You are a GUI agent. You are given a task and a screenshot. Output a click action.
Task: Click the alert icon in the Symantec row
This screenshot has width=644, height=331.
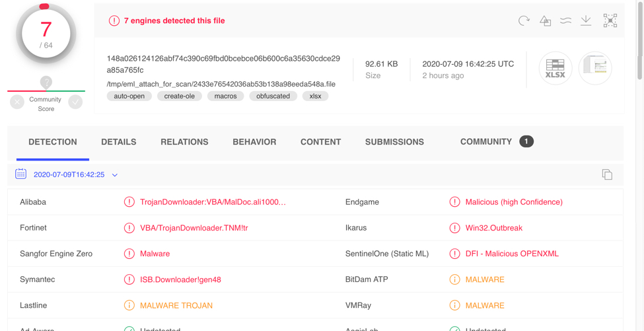129,279
